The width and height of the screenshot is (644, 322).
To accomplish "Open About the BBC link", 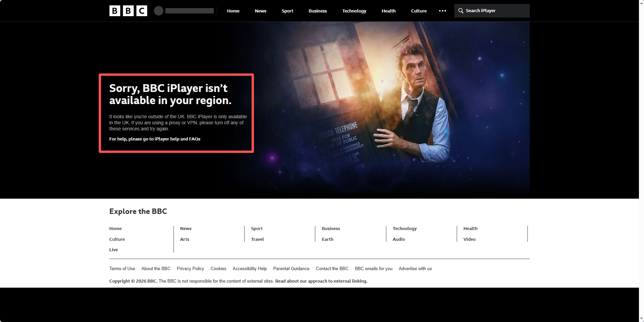I will (156, 268).
